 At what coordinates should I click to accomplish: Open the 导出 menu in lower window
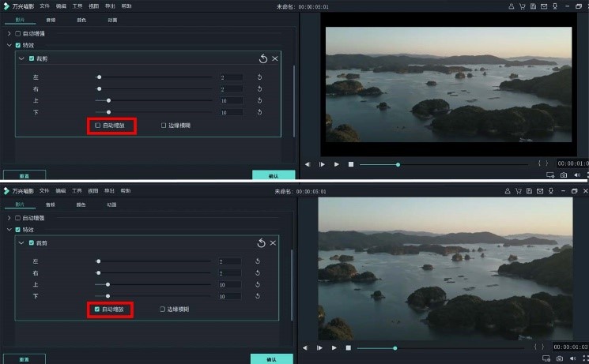109,190
